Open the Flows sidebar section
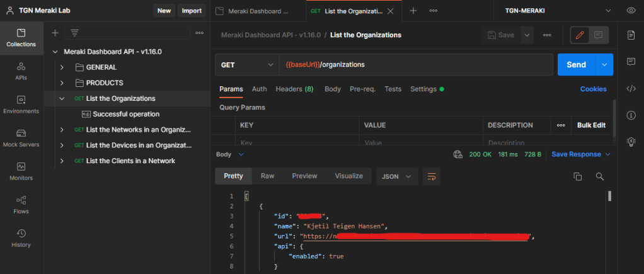 pos(21,204)
